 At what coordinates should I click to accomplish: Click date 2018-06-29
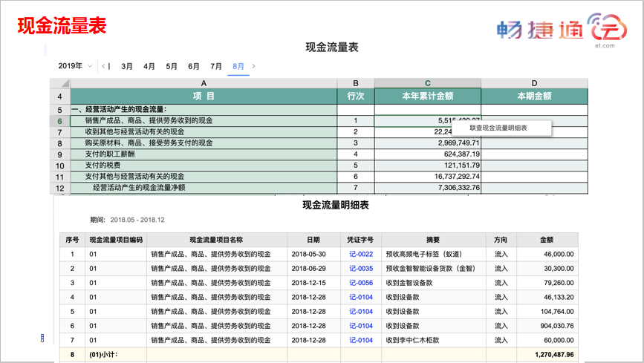(308, 269)
